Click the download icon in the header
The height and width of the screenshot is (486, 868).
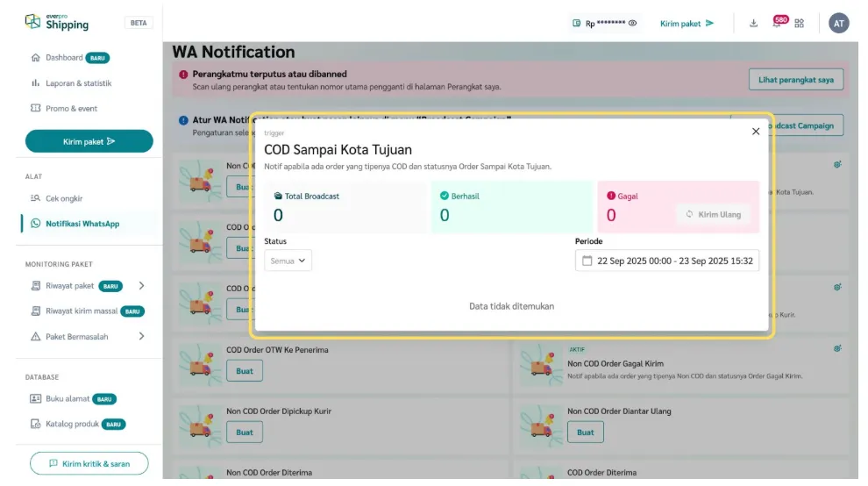click(753, 24)
